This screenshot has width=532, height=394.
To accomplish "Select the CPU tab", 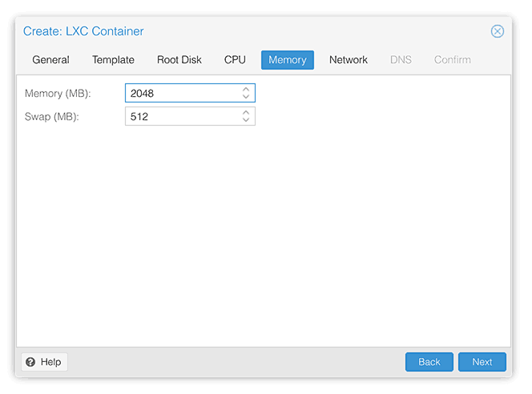I will [x=235, y=60].
